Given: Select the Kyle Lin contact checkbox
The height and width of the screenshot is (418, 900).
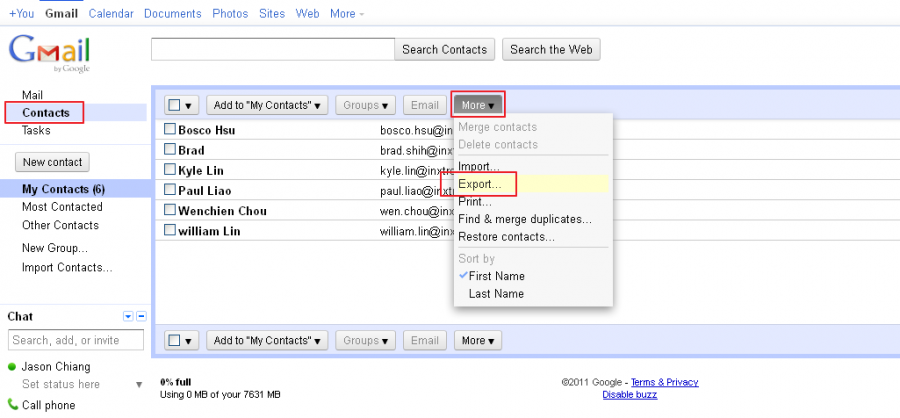Looking at the screenshot, I should [170, 170].
